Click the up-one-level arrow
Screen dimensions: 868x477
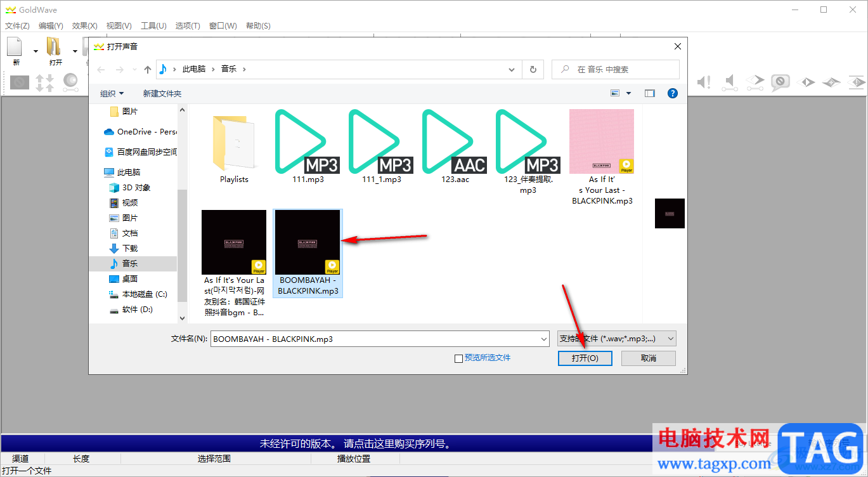click(x=148, y=69)
